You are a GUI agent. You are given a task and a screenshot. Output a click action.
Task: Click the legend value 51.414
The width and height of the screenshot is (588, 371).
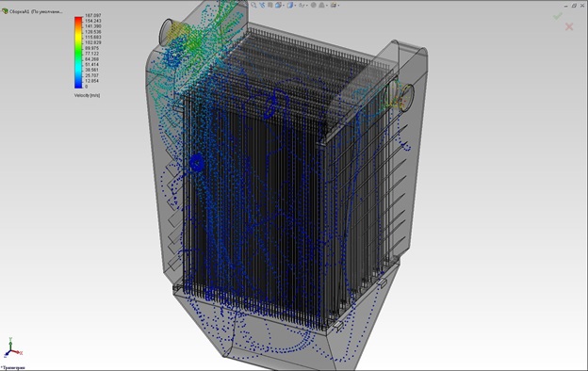(92, 64)
